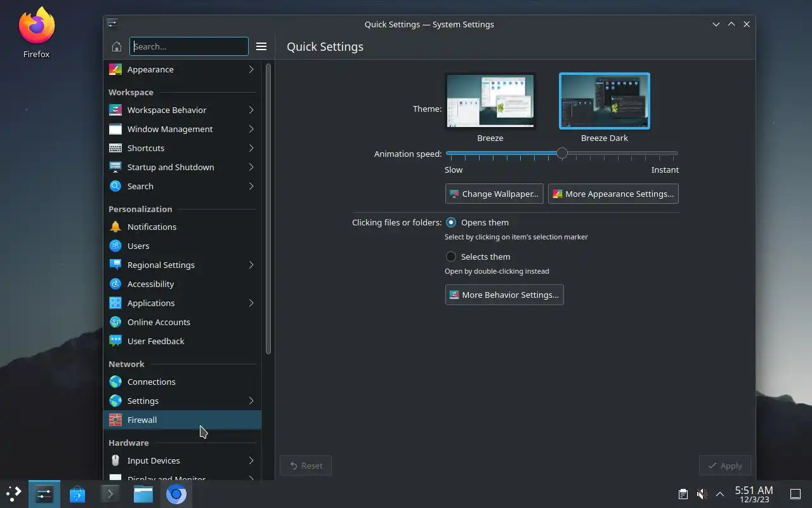
Task: Click the Search magnifier icon in sidebar list
Action: click(x=115, y=186)
